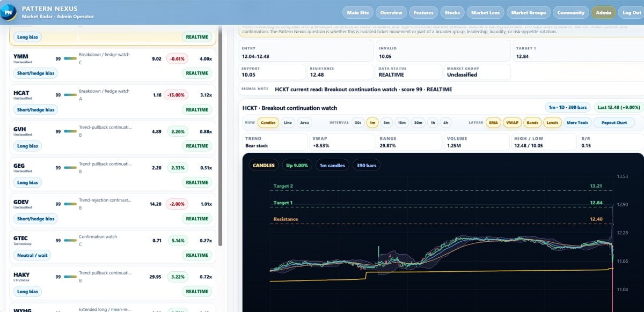Toggle the EMA layer
644x312 pixels.
point(493,123)
